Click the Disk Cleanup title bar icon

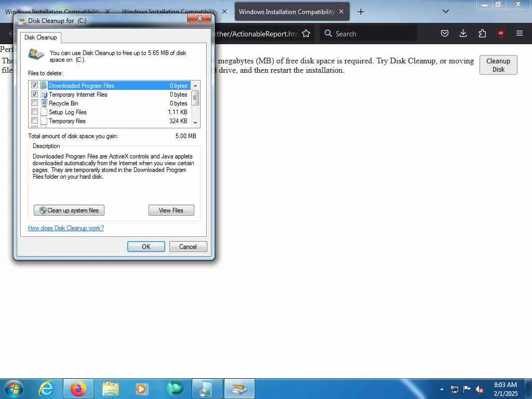(x=21, y=21)
